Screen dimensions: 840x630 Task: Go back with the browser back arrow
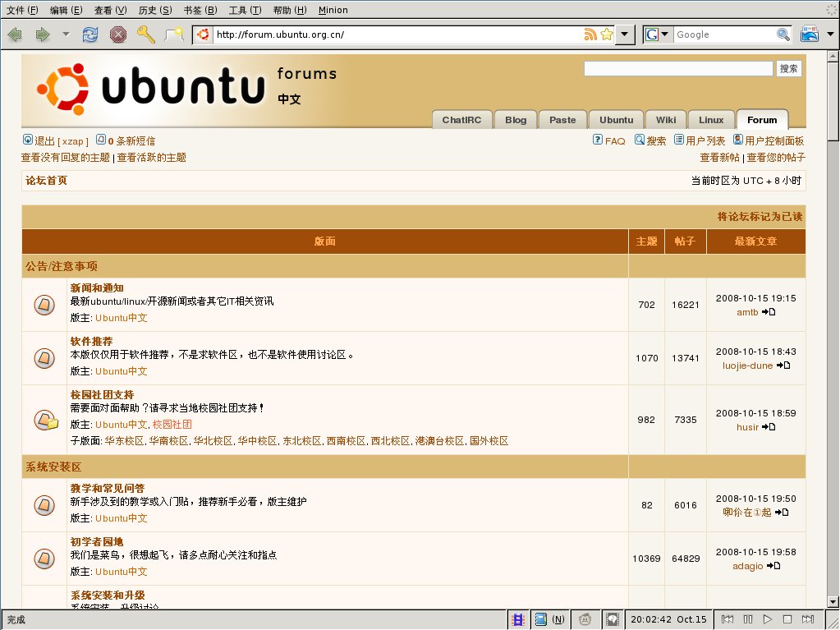15,34
